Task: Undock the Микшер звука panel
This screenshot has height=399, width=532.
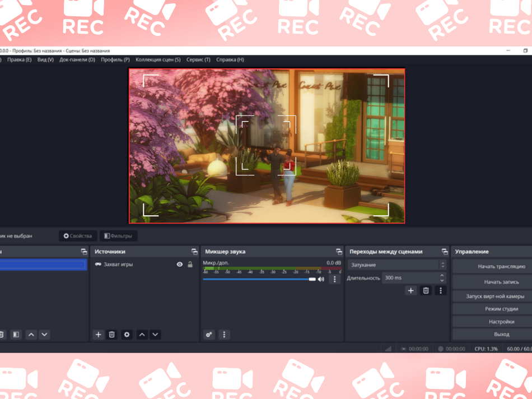Action: point(339,252)
